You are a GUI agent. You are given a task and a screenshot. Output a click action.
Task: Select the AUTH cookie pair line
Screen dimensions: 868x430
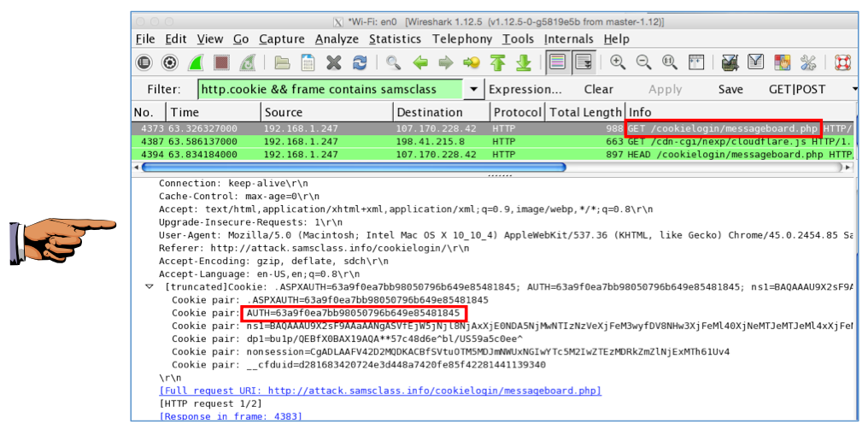pyautogui.click(x=315, y=313)
